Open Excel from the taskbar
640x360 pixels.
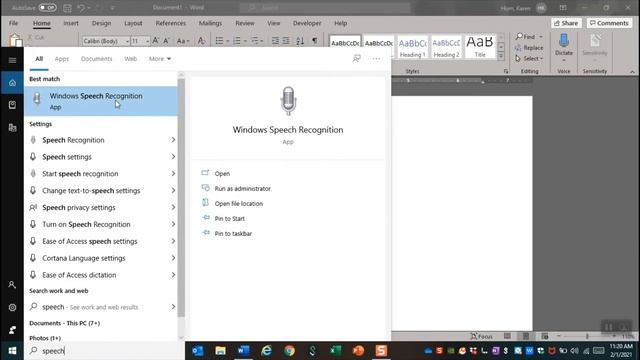336,351
